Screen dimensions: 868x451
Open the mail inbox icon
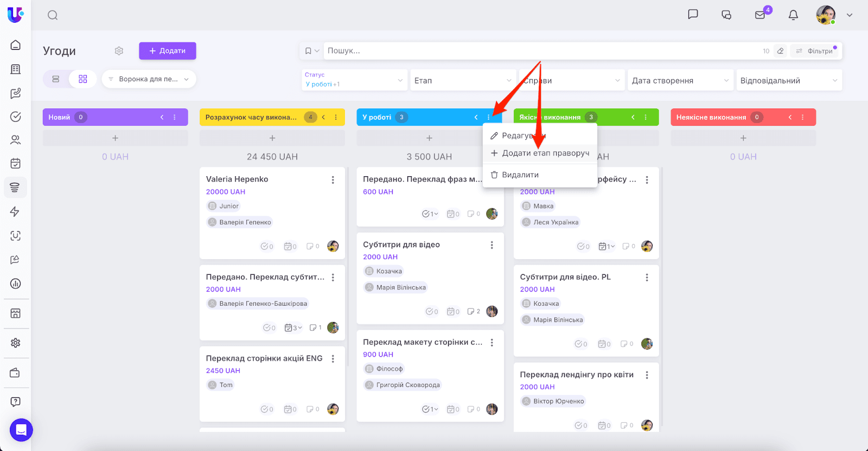tap(760, 15)
